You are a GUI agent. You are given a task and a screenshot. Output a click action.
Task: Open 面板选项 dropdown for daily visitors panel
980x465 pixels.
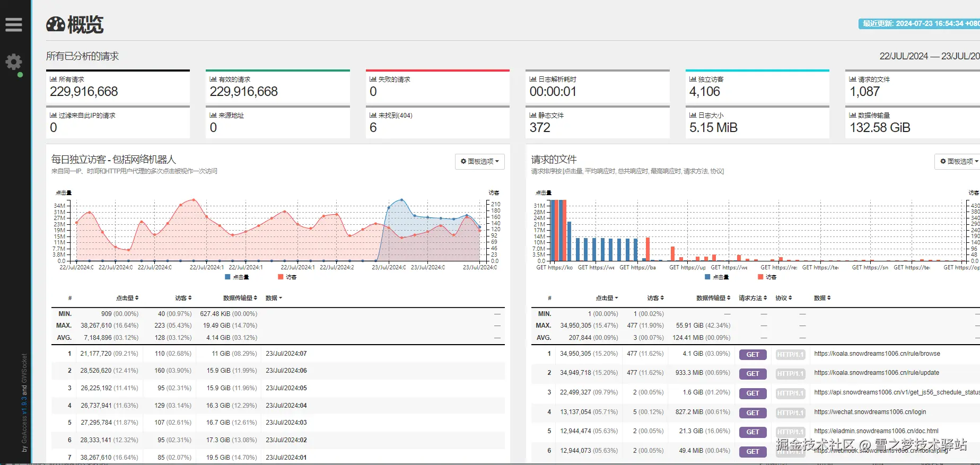tap(479, 161)
